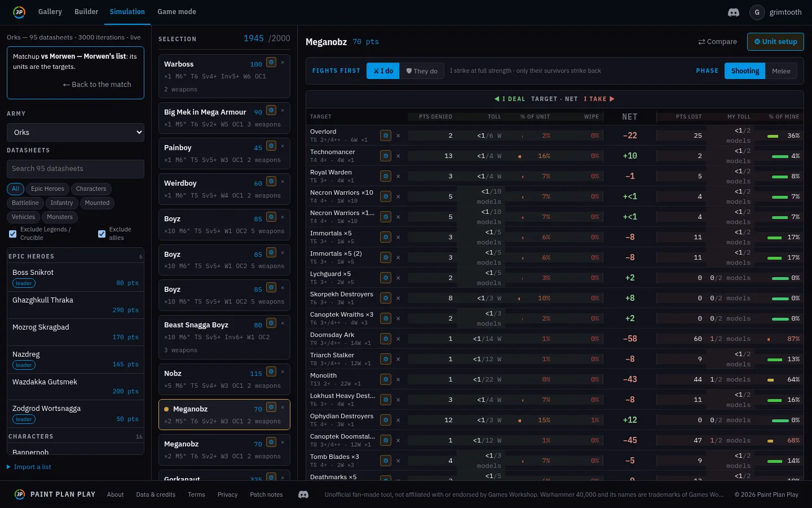Open gear settings for Overlord target
This screenshot has width=812, height=508.
coord(386,135)
